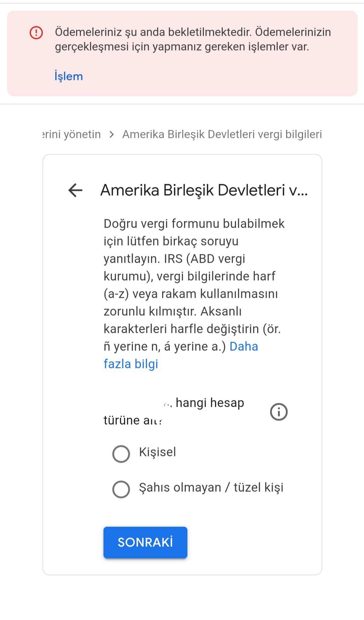This screenshot has height=620, width=364.
Task: Click the 'hangi hesap türüne' question text
Action: 174,412
